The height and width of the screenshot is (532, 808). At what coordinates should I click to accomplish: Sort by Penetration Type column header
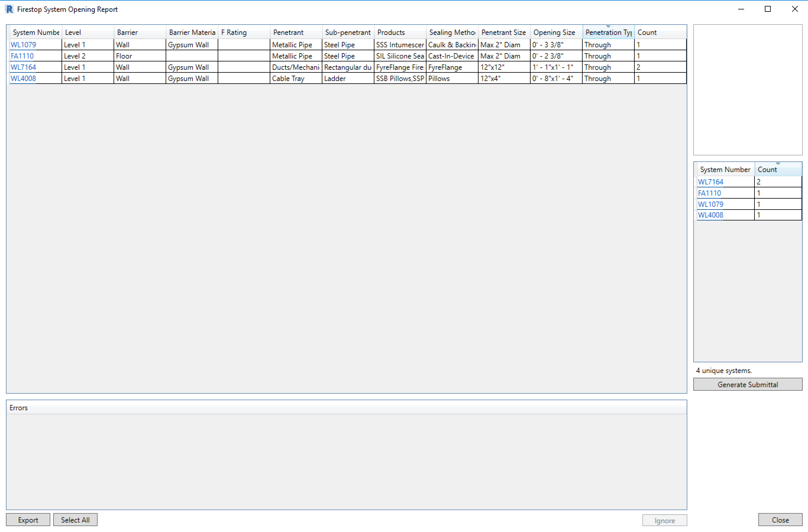coord(608,33)
